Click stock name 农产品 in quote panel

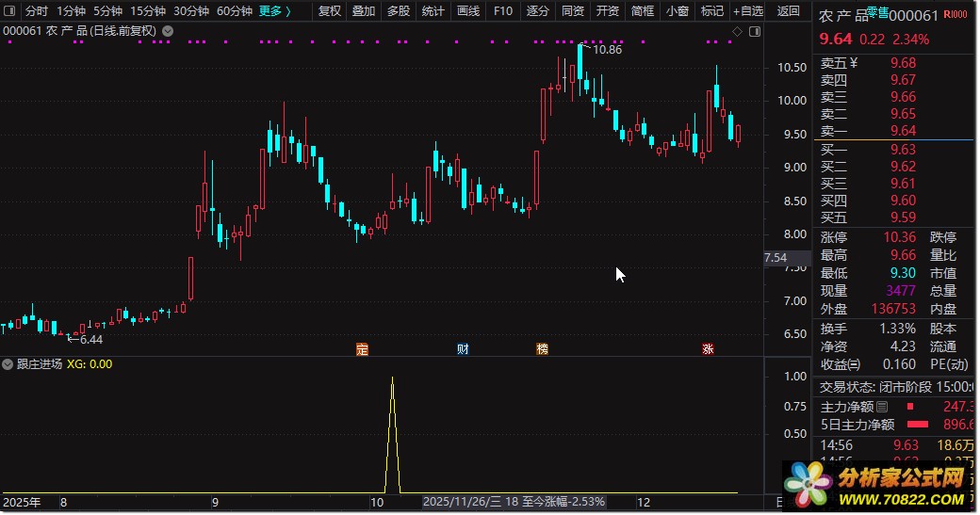point(843,16)
